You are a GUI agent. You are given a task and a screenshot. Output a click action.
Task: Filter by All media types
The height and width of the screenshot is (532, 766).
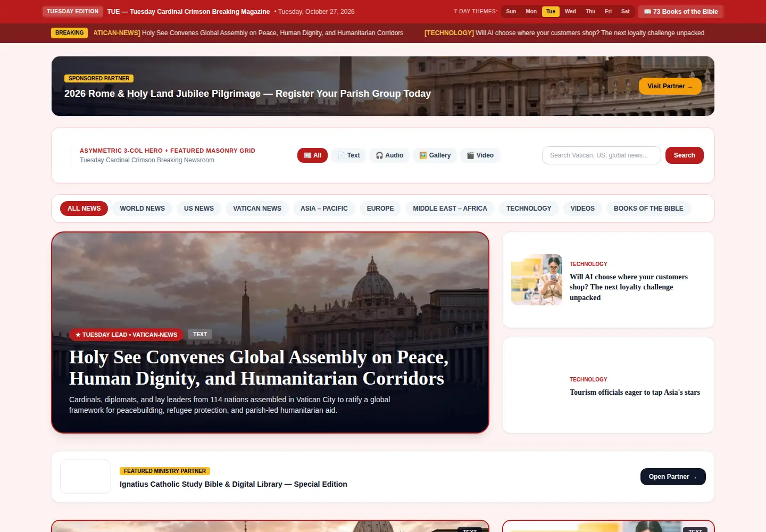(x=312, y=155)
